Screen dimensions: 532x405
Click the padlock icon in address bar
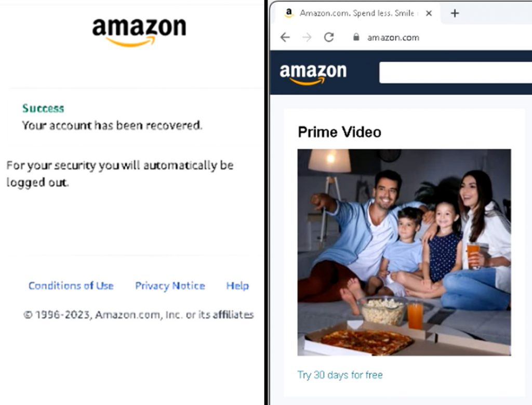click(356, 37)
